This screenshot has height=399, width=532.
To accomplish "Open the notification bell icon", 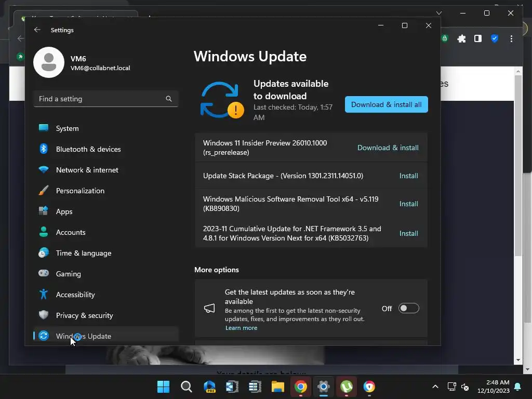I will pos(518,387).
